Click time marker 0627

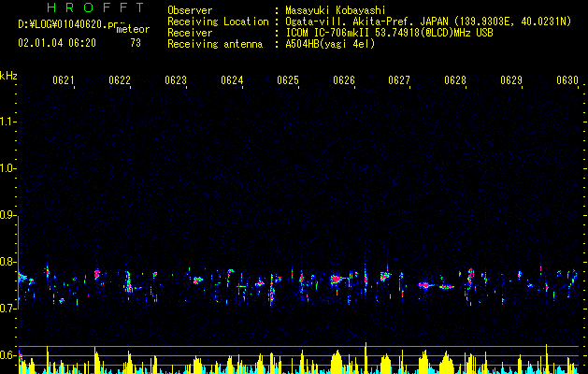(x=399, y=79)
